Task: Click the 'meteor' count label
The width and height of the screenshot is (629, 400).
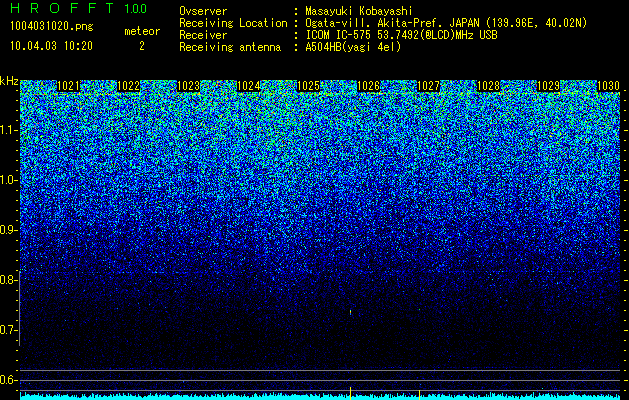Action: tap(142, 31)
